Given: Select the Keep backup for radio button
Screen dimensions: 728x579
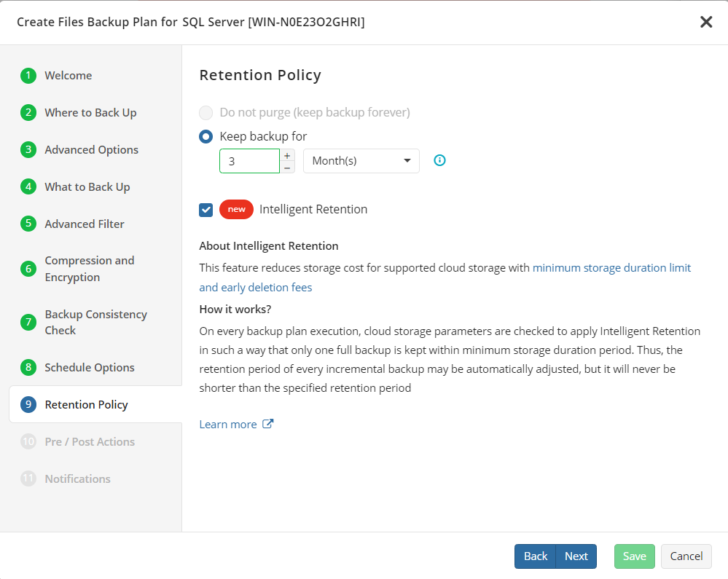Looking at the screenshot, I should click(206, 136).
